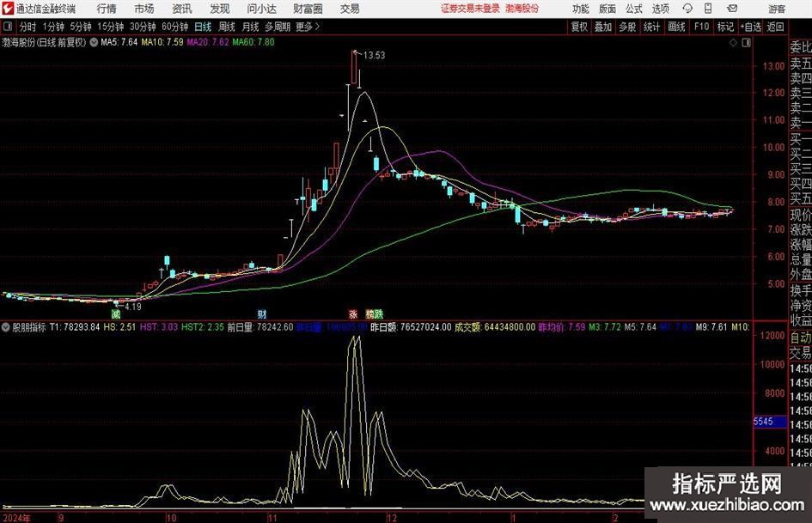Screen dimensions: 812x523
Task: Click month 11 marker on time axis
Action: [273, 518]
